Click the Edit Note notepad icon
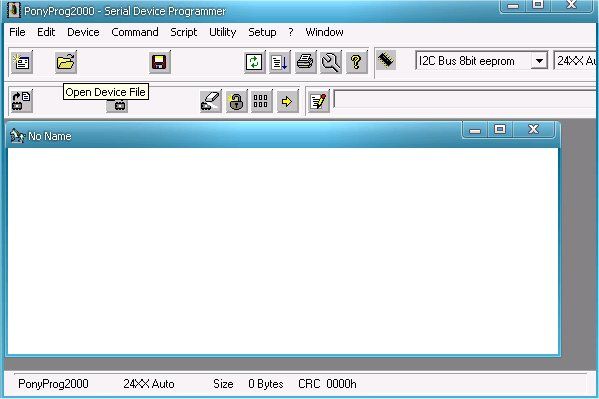 coord(319,101)
